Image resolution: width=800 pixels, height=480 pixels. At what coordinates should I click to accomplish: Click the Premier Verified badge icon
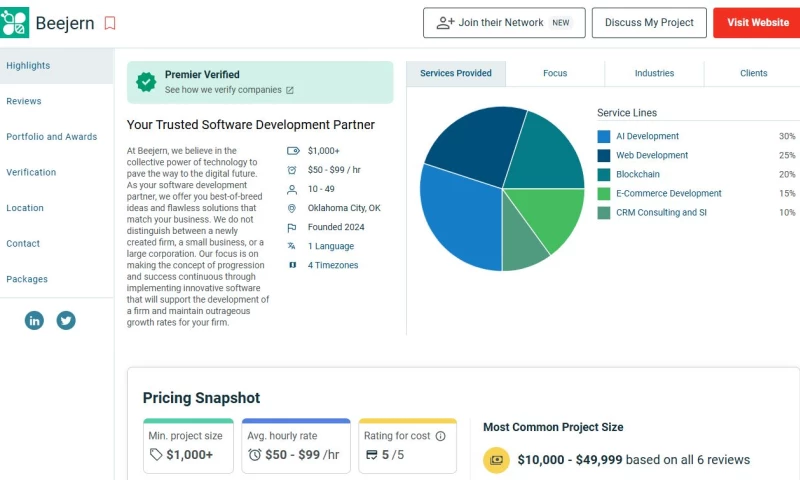147,81
